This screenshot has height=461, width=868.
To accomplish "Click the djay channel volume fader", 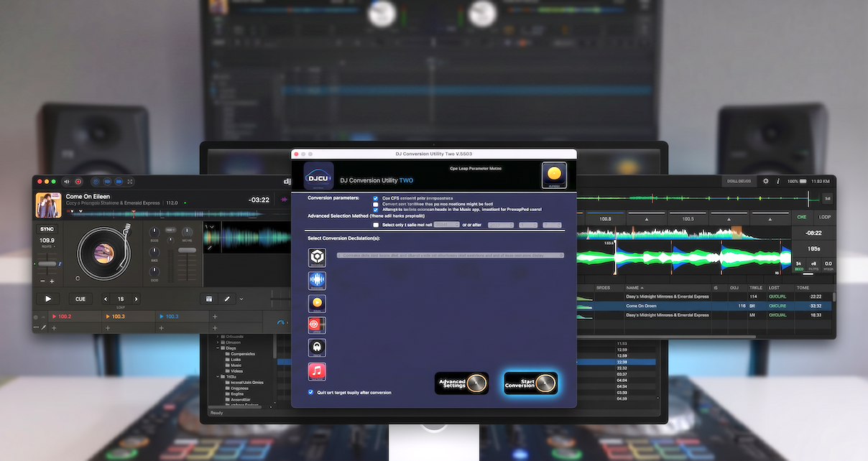I will point(187,250).
